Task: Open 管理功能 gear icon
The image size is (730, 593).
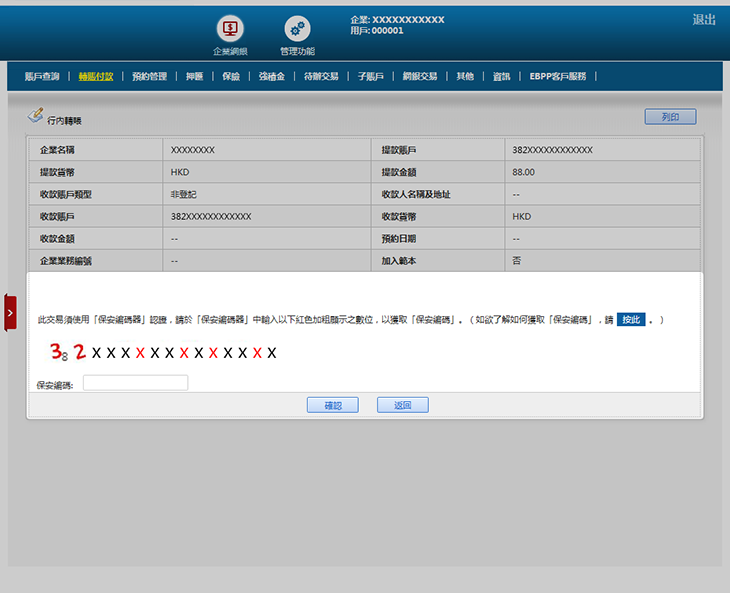Action: click(x=297, y=29)
